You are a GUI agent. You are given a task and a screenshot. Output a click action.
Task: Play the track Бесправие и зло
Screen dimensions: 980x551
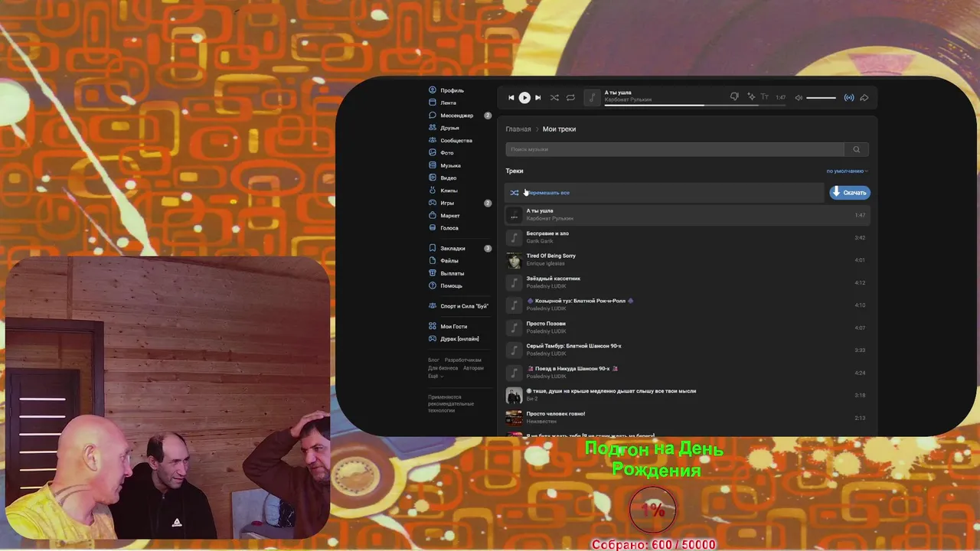[x=687, y=237]
